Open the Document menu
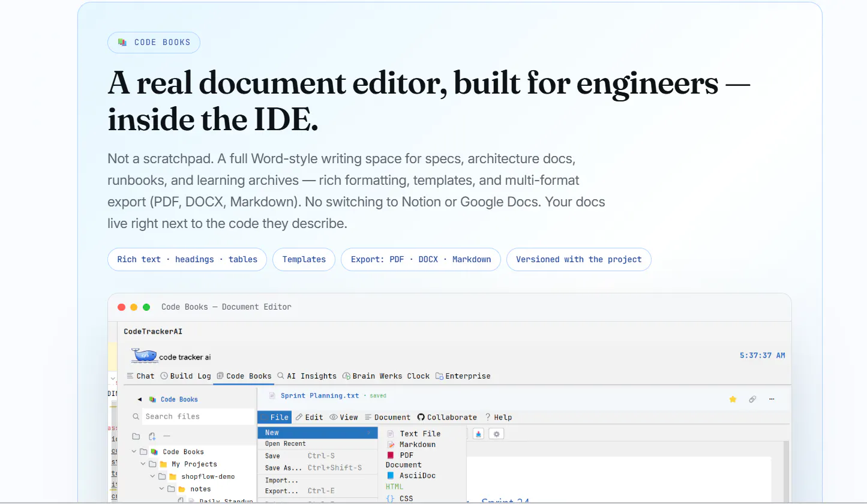Viewport: 867px width, 504px height. click(x=388, y=418)
